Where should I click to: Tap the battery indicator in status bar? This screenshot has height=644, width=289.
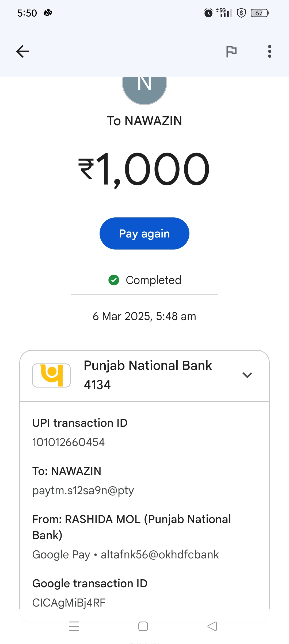tap(259, 13)
